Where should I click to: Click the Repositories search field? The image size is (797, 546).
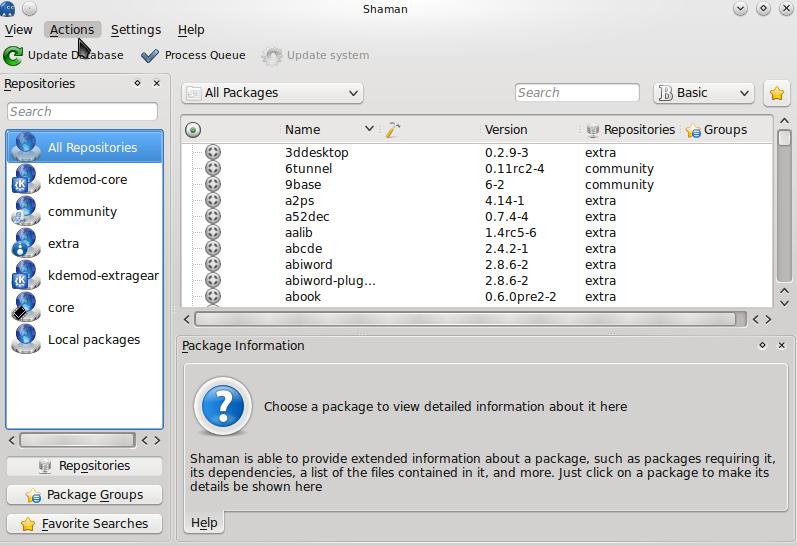[82, 112]
